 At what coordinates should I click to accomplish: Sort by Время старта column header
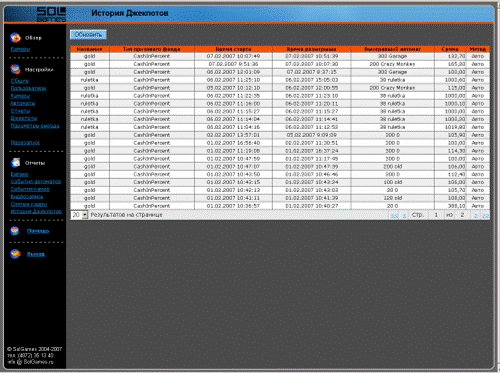[x=233, y=49]
